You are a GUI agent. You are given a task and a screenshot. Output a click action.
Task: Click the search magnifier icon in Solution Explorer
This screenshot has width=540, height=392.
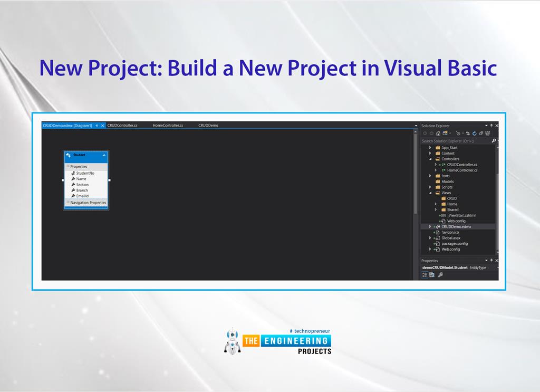point(494,140)
